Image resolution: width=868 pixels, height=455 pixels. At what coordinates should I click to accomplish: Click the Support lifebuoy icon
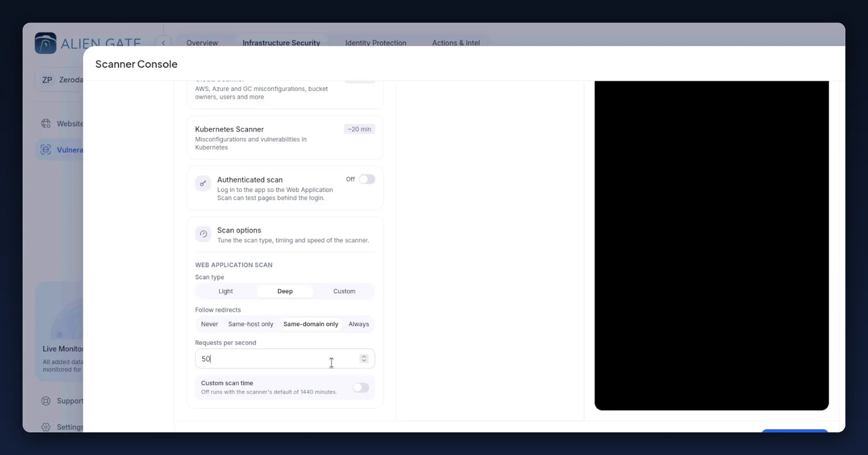click(46, 401)
